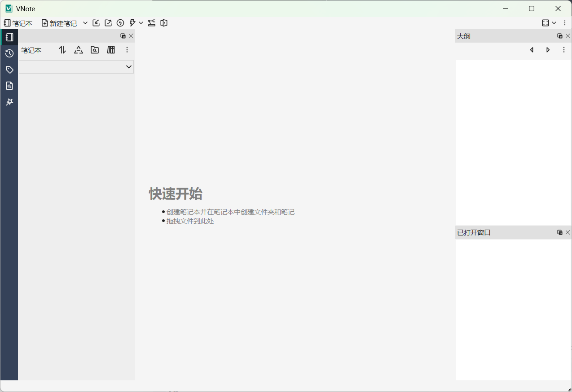Click the triangle recycle bin icon
The width and height of the screenshot is (572, 392).
pyautogui.click(x=79, y=50)
